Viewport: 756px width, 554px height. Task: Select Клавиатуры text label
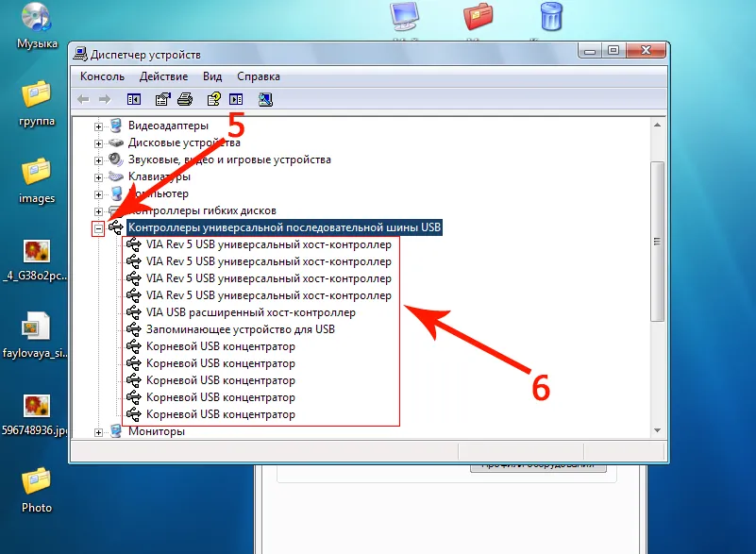pyautogui.click(x=160, y=176)
